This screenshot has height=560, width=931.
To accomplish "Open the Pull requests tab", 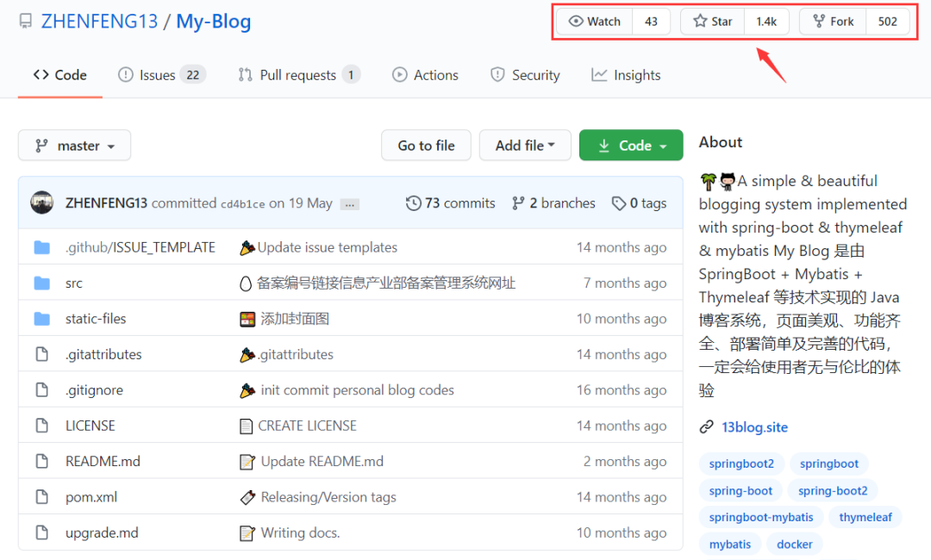I will pos(298,75).
